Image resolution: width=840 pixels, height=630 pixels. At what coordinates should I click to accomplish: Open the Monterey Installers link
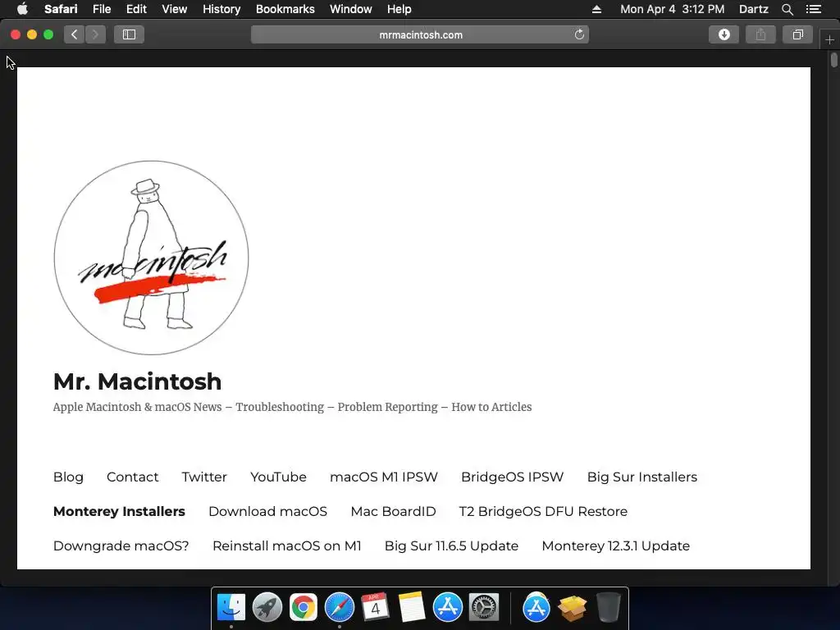coord(119,511)
